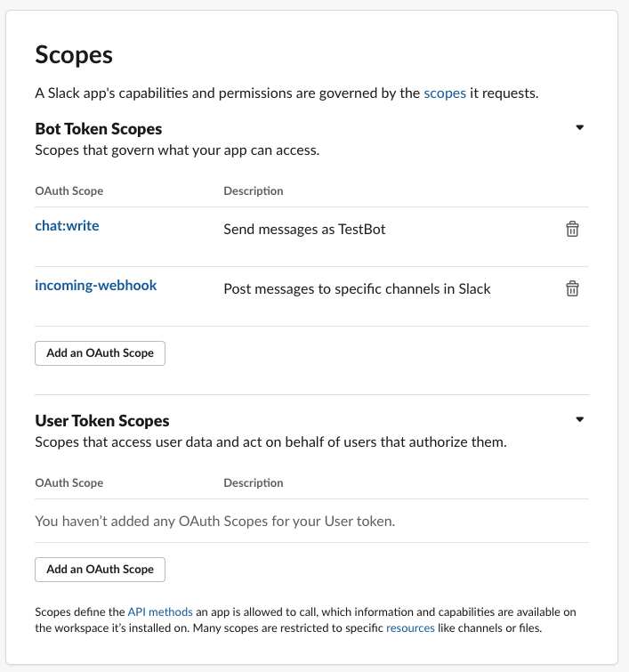
Task: Click the 'You haven't added any OAuth Scopes' message
Action: (x=215, y=521)
